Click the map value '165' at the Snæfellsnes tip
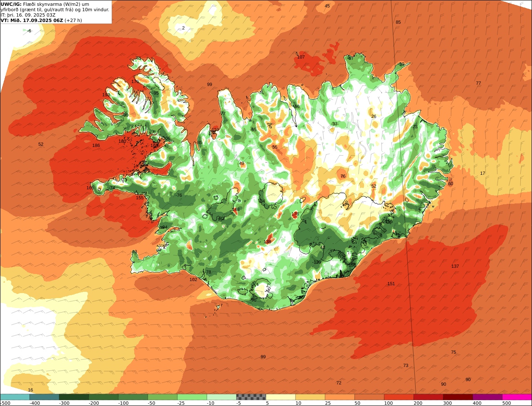The width and height of the screenshot is (532, 406). point(90,188)
